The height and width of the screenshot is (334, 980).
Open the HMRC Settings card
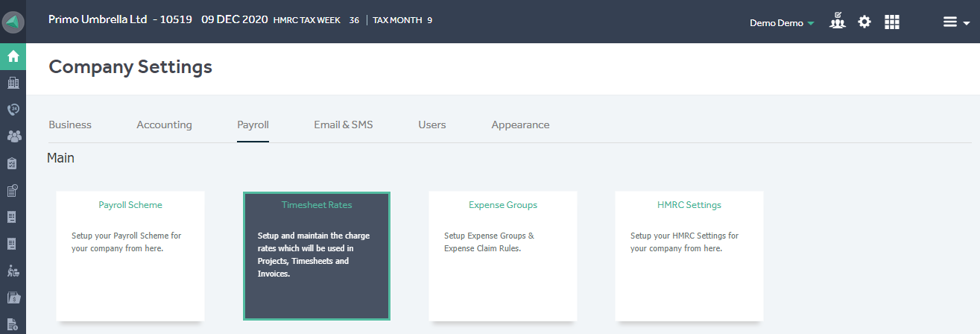pos(689,256)
